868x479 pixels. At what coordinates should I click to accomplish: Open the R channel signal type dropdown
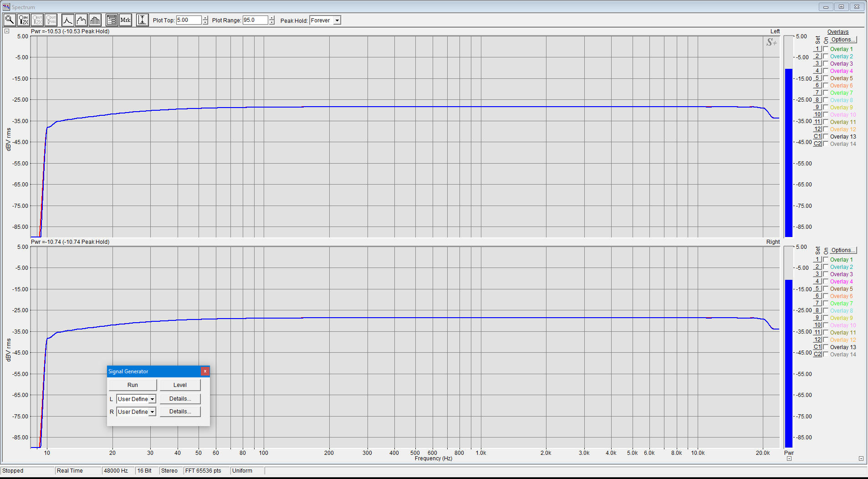pos(152,412)
